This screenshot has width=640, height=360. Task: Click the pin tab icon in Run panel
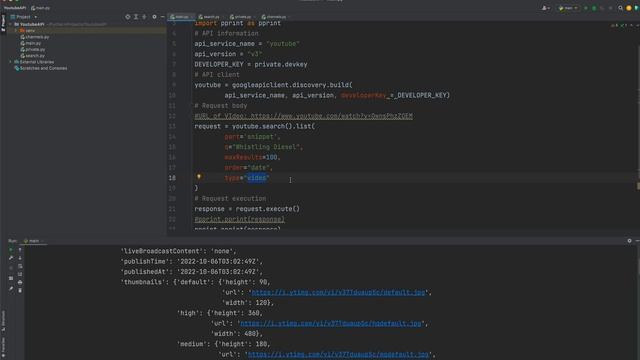pos(11,289)
